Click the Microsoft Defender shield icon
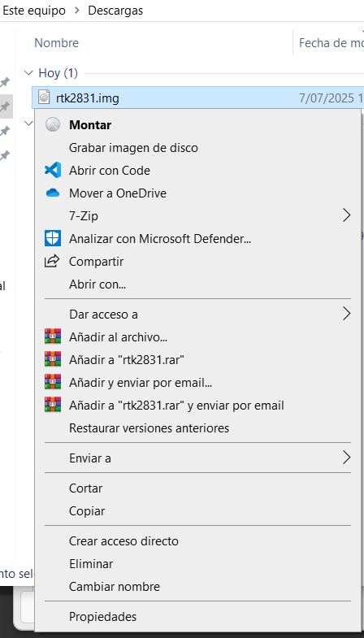Viewport: 364px width, 638px height. pyautogui.click(x=53, y=238)
